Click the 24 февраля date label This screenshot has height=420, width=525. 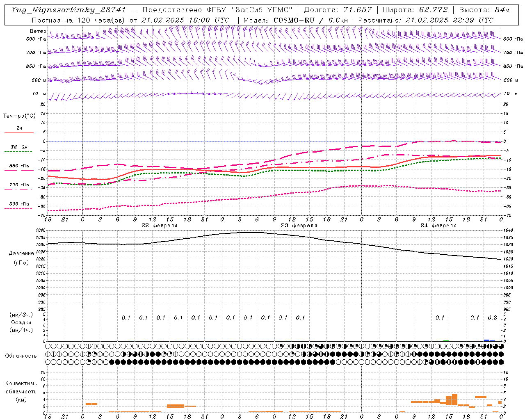click(438, 226)
